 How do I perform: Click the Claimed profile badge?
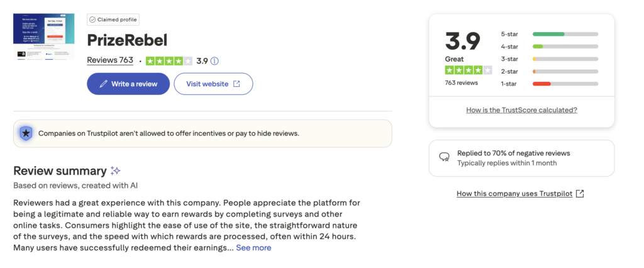(x=113, y=20)
